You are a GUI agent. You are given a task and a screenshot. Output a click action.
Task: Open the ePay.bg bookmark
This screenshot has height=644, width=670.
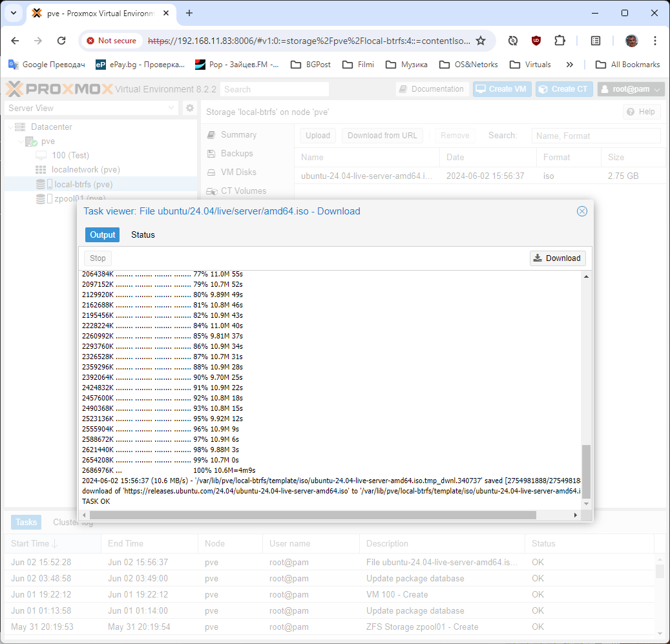click(140, 65)
